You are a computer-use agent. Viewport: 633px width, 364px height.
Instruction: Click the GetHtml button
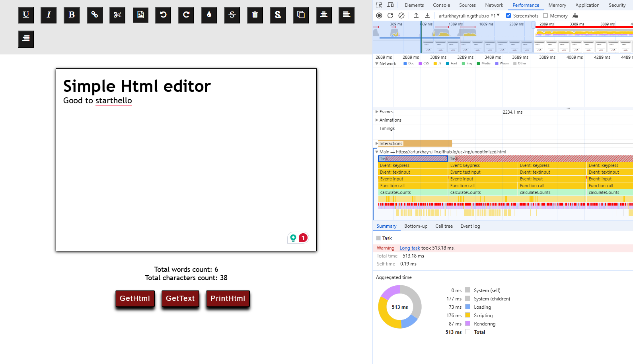pos(135,298)
